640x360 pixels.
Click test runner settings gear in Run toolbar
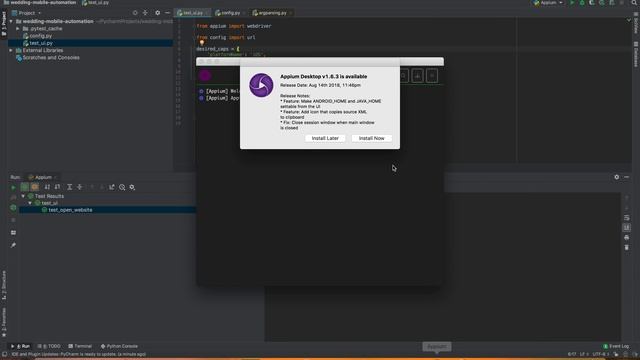pos(132,187)
